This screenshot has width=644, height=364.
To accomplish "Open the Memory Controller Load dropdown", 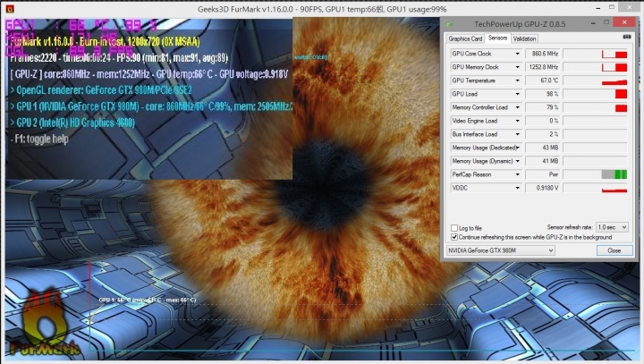I will tap(518, 107).
